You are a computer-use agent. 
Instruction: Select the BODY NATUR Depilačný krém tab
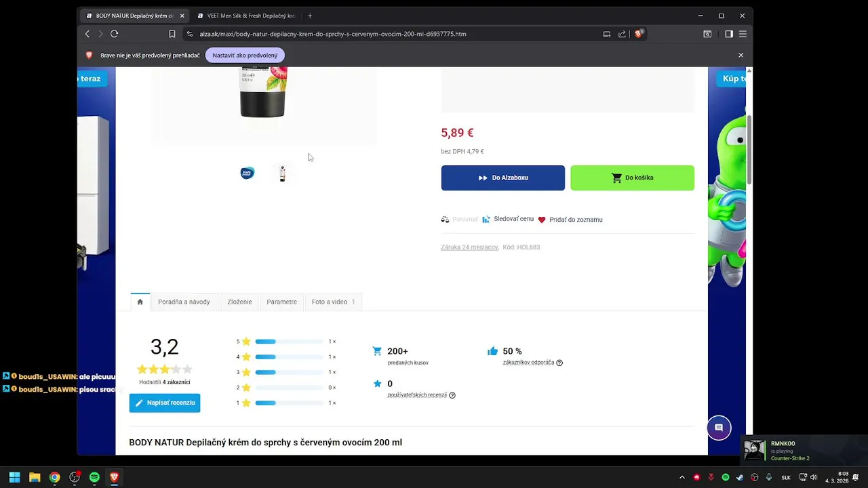tap(134, 16)
